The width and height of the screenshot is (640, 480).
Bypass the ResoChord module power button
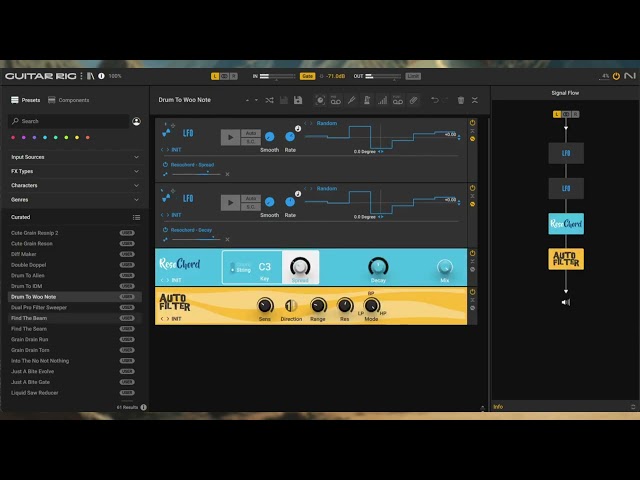pos(472,253)
